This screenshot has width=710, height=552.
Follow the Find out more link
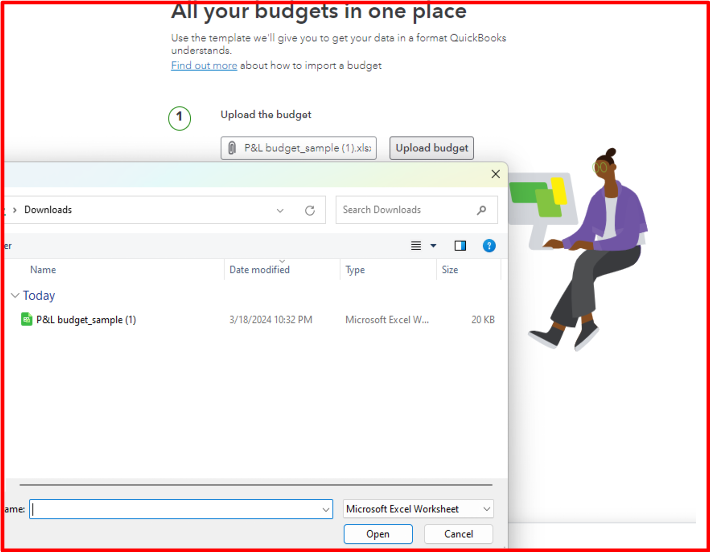[x=204, y=66]
